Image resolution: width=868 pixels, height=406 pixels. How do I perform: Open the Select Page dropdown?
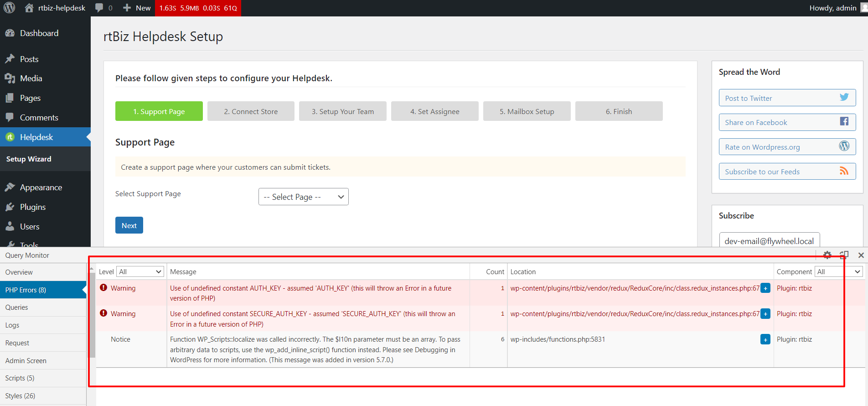point(304,197)
